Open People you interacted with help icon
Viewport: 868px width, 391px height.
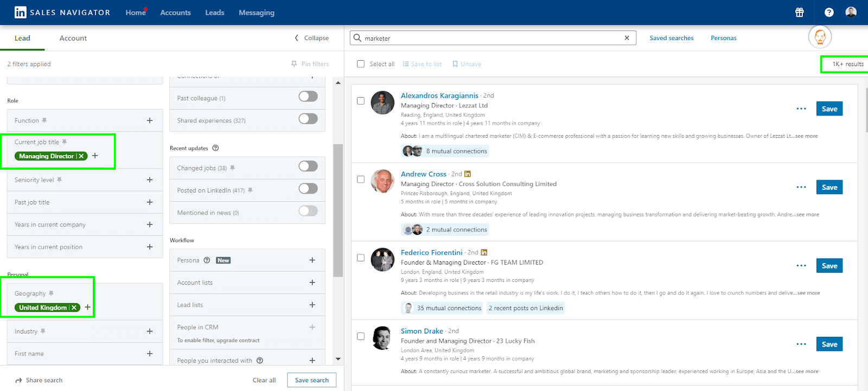[x=260, y=361]
